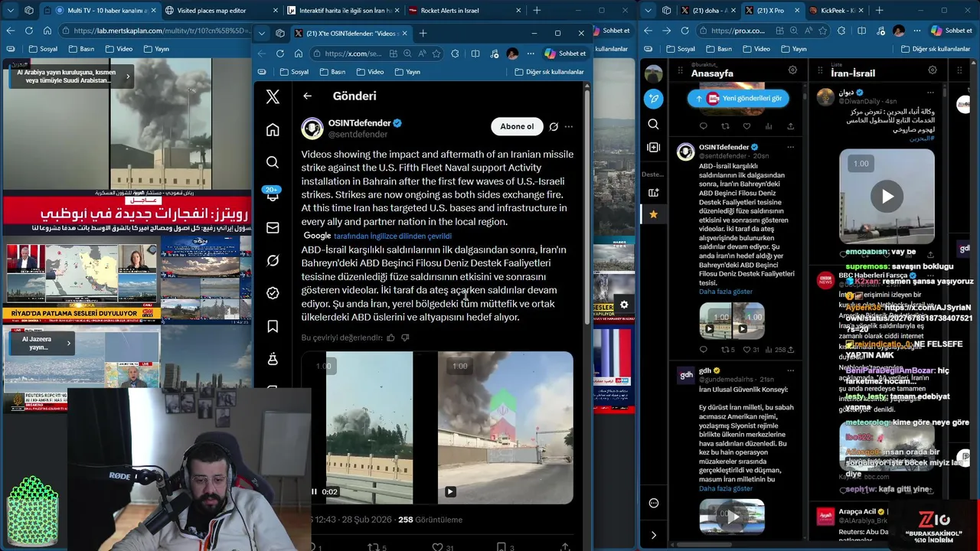Open Grok icon in X sidebar

point(273,260)
